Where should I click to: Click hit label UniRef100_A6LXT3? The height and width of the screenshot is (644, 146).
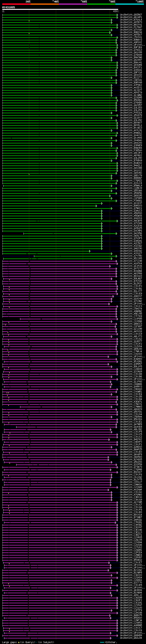(131, 337)
